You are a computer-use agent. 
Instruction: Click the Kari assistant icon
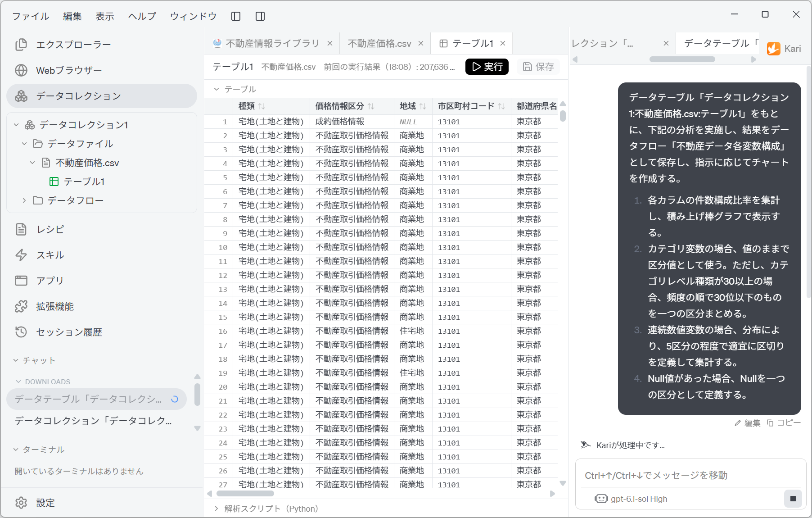click(774, 49)
